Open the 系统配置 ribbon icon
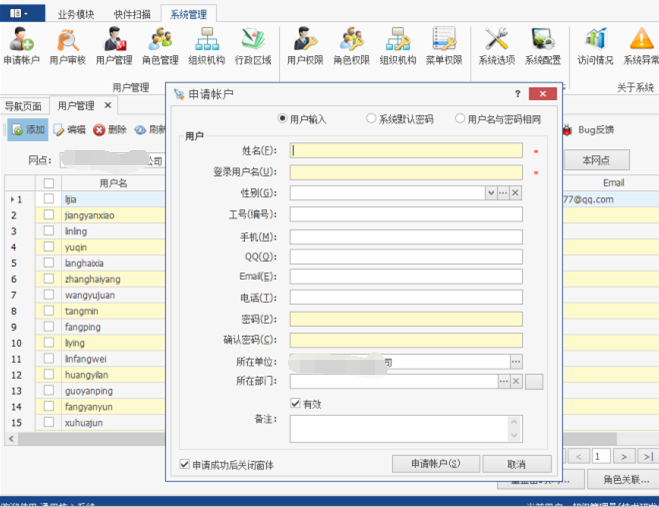This screenshot has height=507, width=659. pos(543,45)
